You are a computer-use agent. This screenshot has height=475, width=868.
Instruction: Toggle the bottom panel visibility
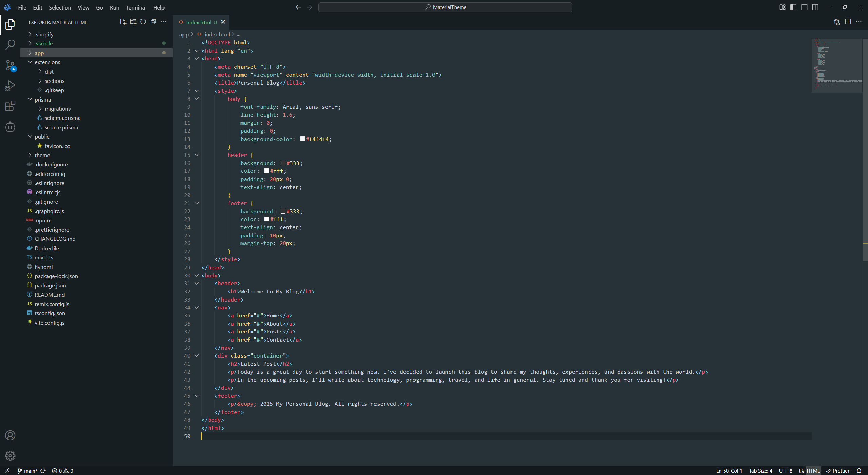point(804,7)
